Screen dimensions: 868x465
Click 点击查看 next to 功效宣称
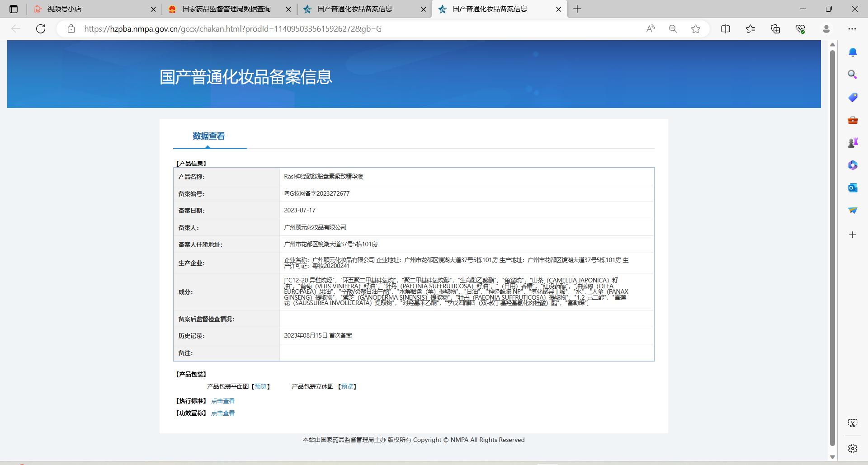(x=223, y=413)
